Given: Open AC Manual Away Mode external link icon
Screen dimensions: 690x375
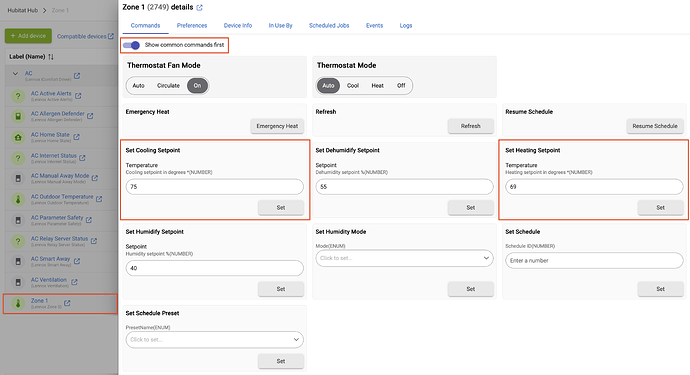Looking at the screenshot, I should (95, 178).
